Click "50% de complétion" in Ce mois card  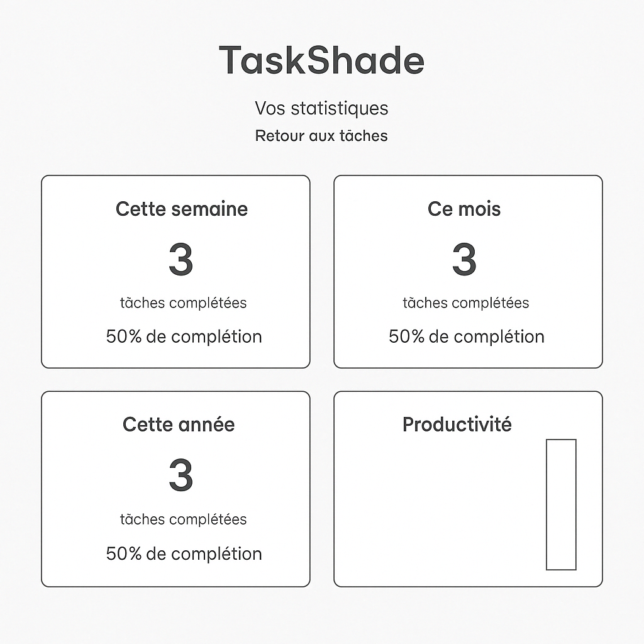click(x=466, y=336)
